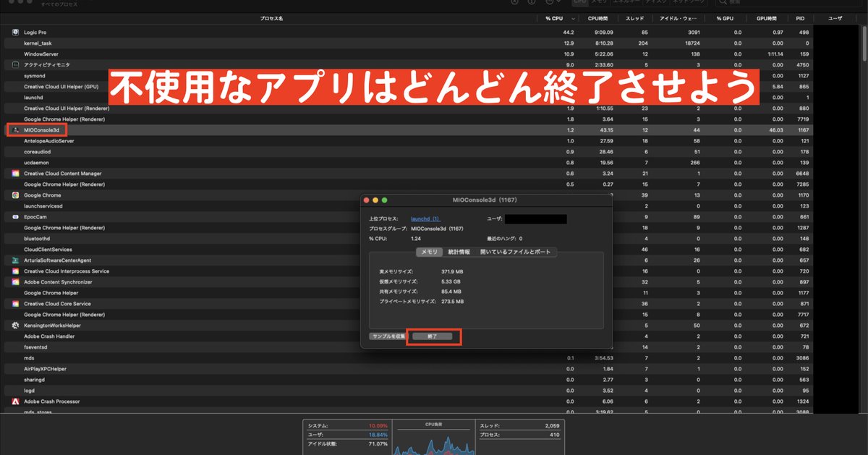
Task: Sort by ユーザ column header
Action: [835, 18]
